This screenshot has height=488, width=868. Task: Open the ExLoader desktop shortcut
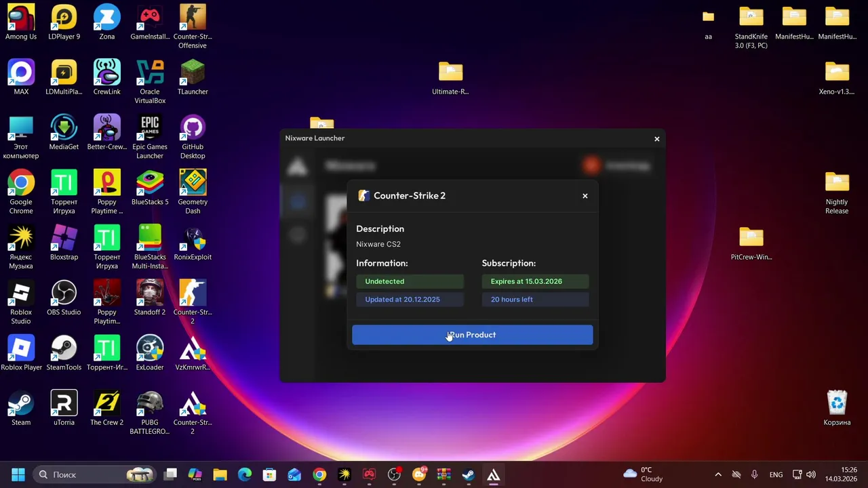[150, 353]
